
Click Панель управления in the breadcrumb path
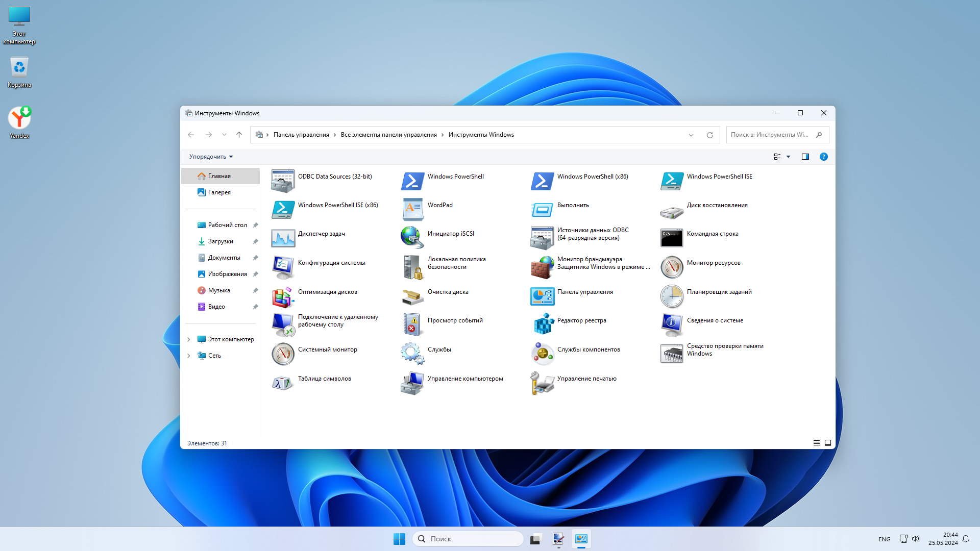(x=301, y=135)
